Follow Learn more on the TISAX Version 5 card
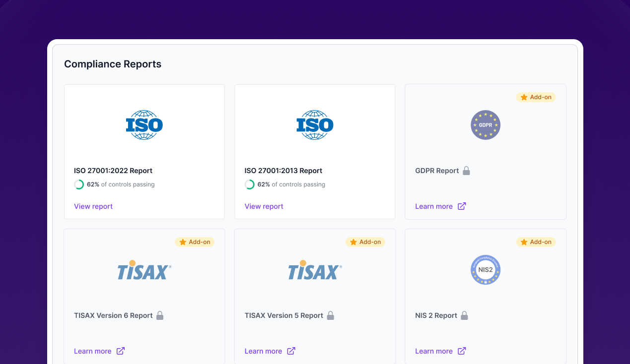The width and height of the screenshot is (630, 364). [263, 351]
